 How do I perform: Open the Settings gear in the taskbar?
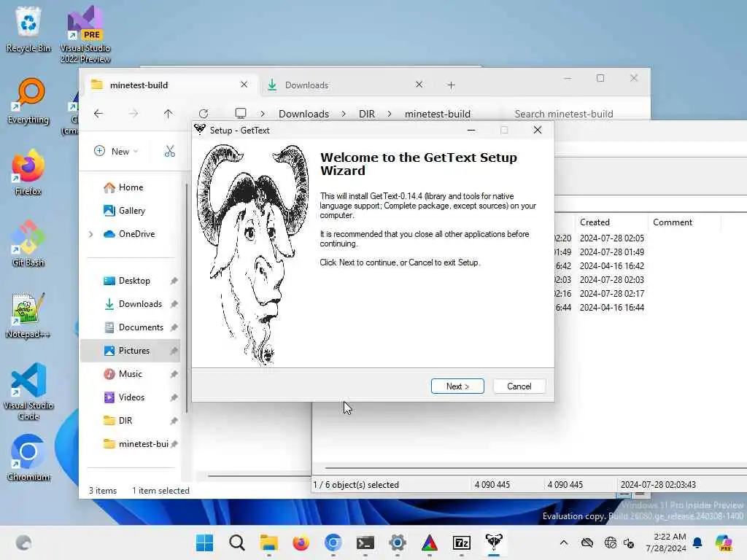(398, 542)
